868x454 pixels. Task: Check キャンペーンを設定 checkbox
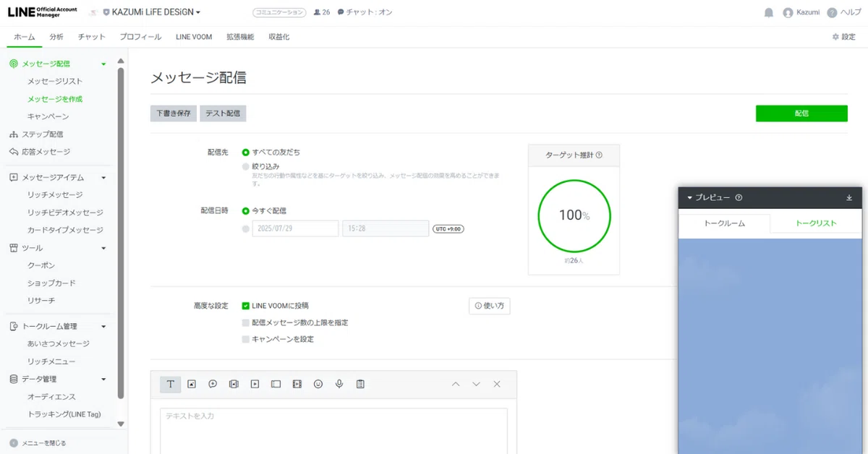[246, 339]
